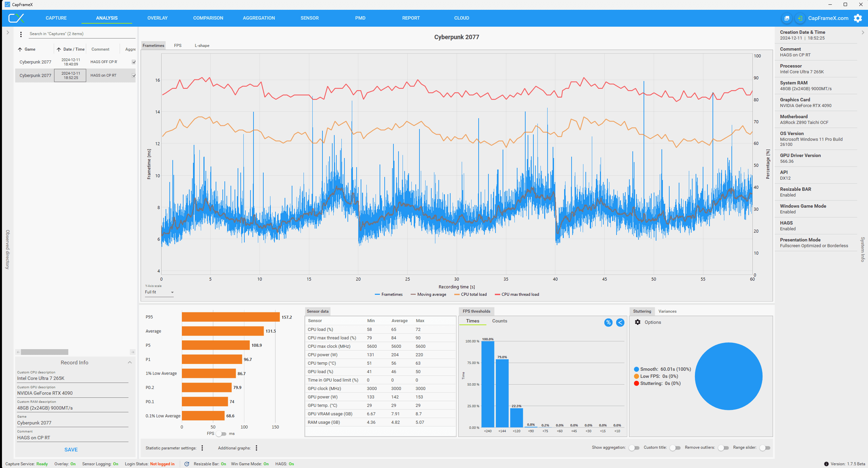Open the three-dot menu beside Captures search
The image size is (868, 468).
pos(21,34)
